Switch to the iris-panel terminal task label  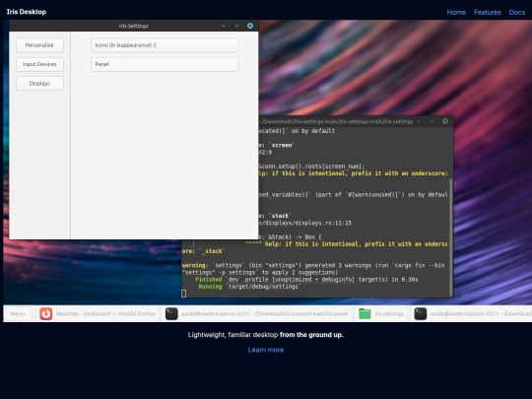point(264,314)
